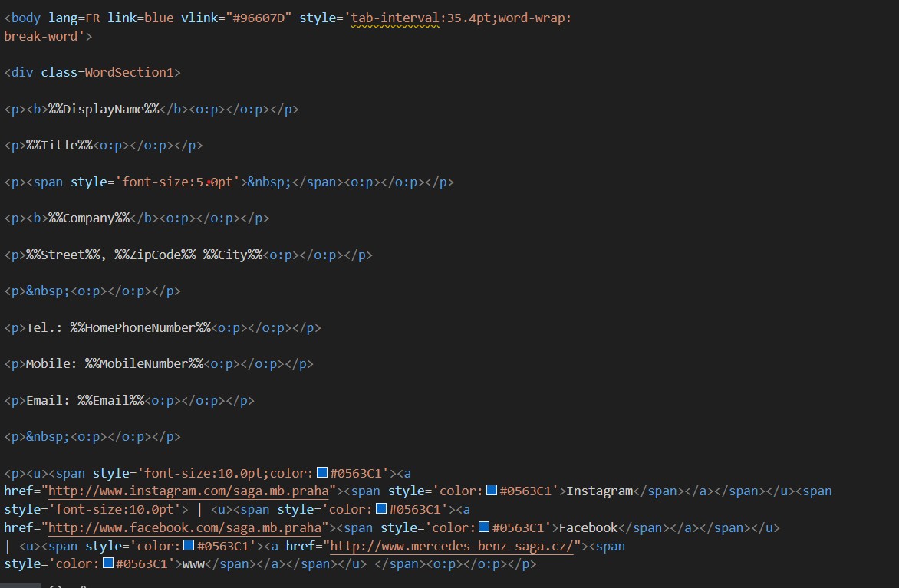Click the %%HomePhoneNumber%% placeholder
This screenshot has height=588, width=899.
(x=140, y=327)
